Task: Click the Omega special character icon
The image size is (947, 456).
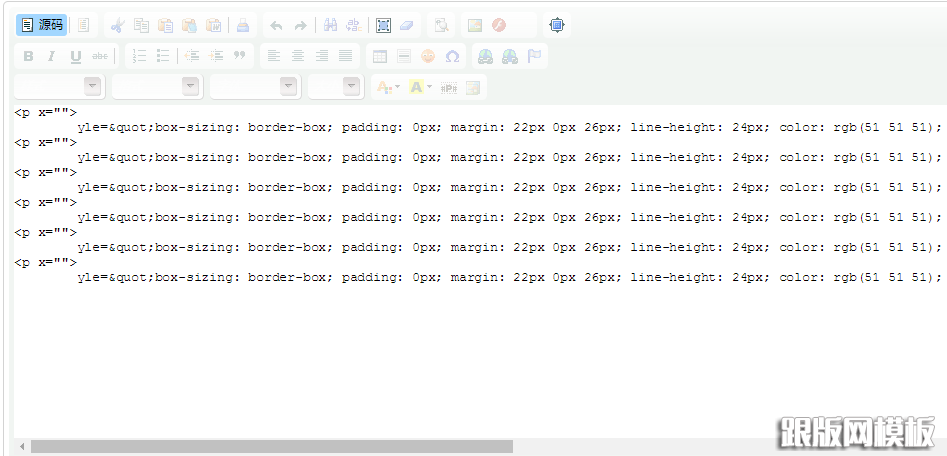Action: point(452,56)
